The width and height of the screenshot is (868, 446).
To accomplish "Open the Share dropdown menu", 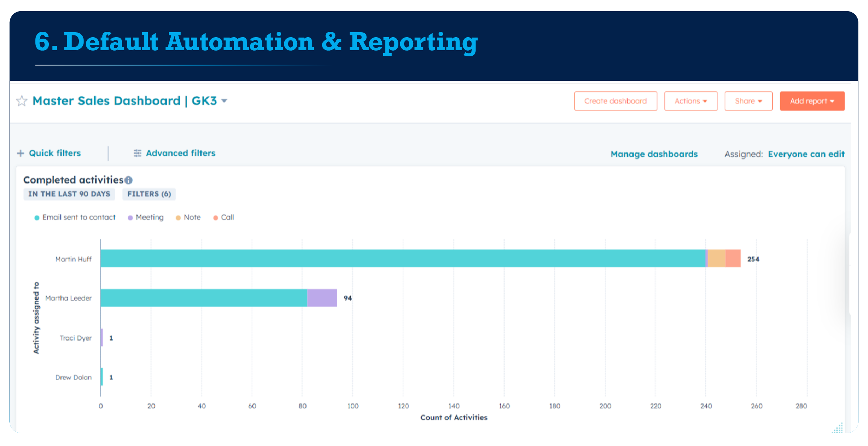I will (x=748, y=101).
